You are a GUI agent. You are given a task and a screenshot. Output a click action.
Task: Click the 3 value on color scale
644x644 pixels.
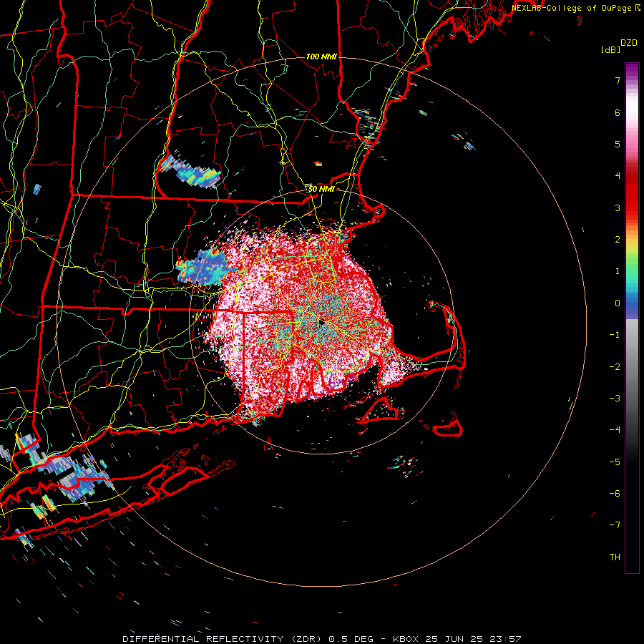tap(618, 208)
